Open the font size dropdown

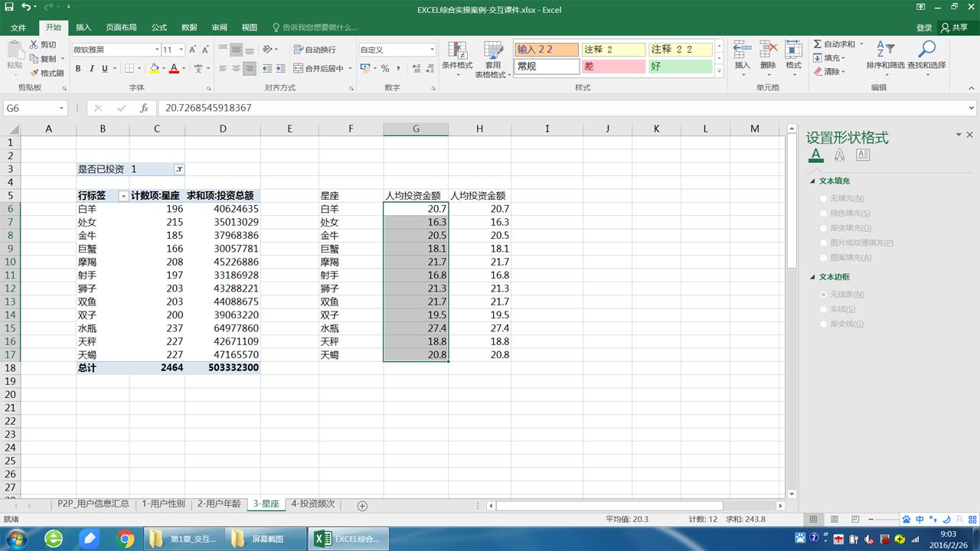[181, 50]
